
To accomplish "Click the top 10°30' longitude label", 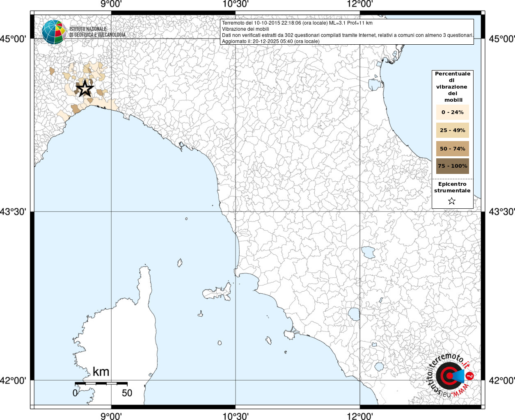I will (x=236, y=4).
